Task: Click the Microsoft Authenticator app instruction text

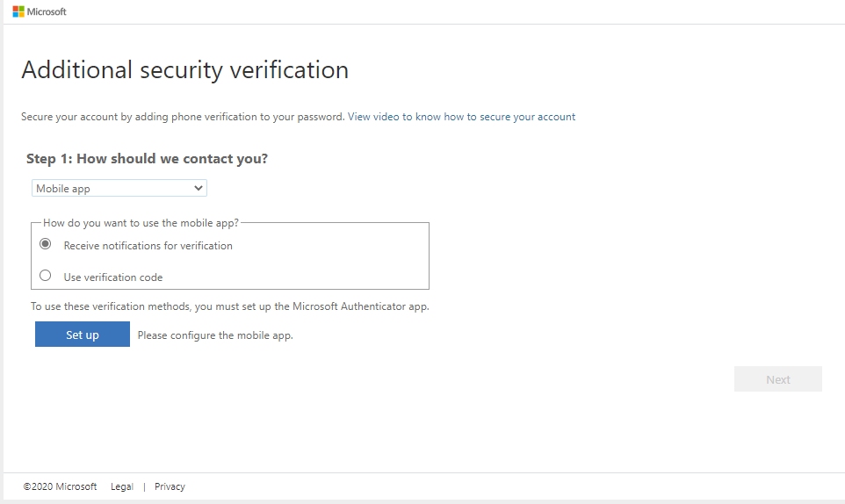Action: [x=229, y=306]
